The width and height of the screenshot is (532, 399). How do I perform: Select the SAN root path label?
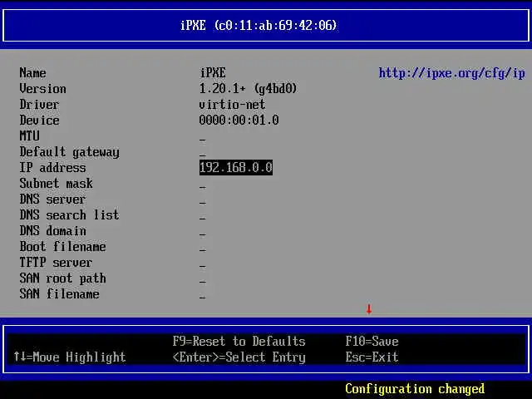pos(63,278)
